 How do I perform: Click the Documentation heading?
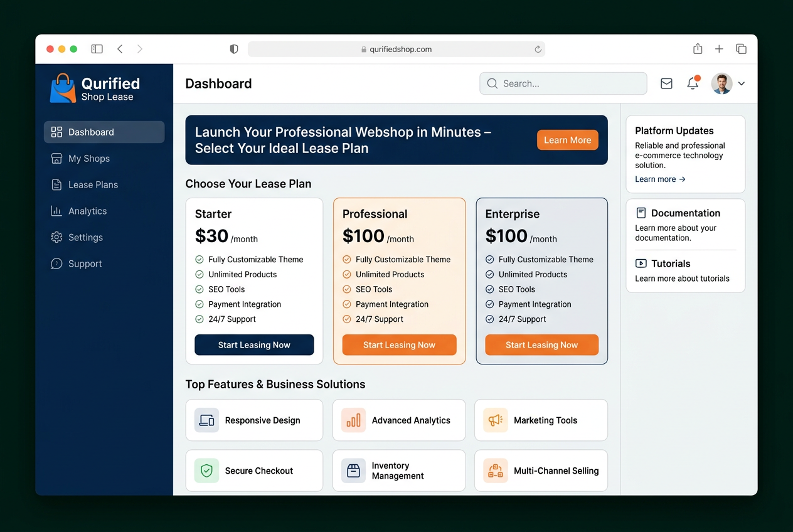point(686,213)
